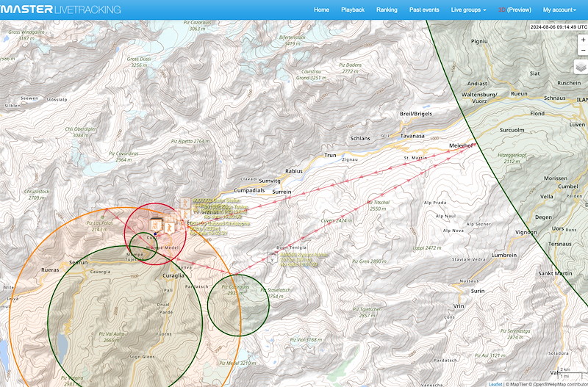Click the Piz Dadens 2772 m label
Image resolution: width=588 pixels, height=387 pixels.
click(351, 68)
